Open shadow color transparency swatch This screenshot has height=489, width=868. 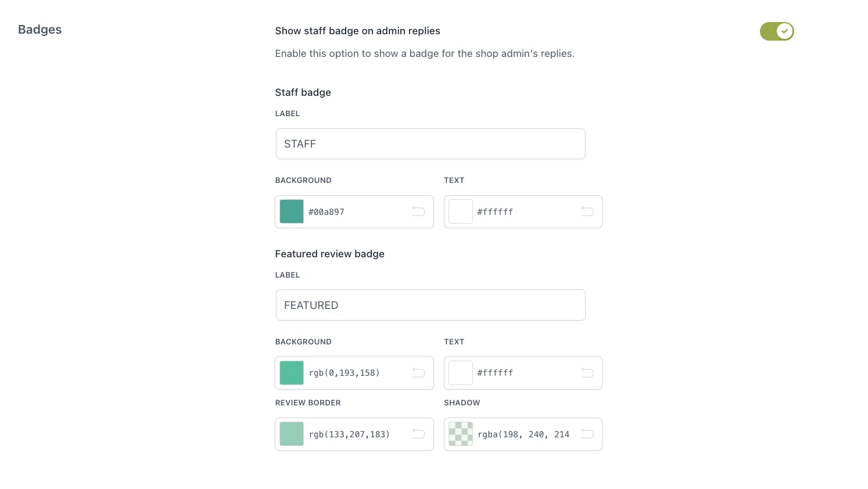pyautogui.click(x=461, y=434)
